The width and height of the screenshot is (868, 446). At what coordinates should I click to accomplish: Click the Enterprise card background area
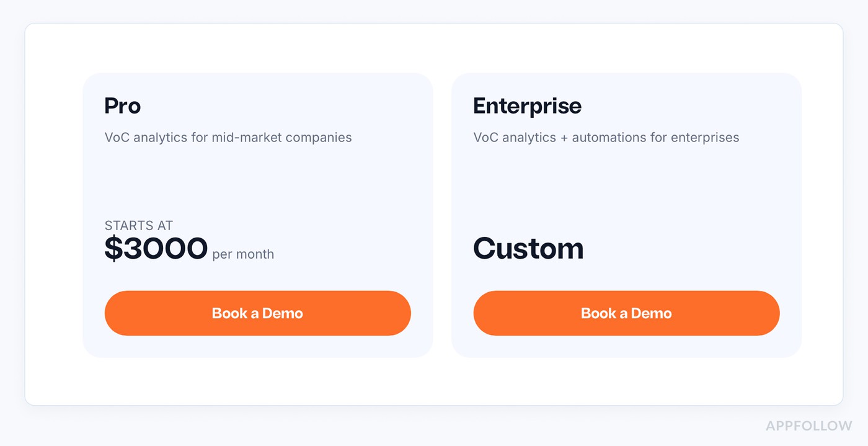626,180
